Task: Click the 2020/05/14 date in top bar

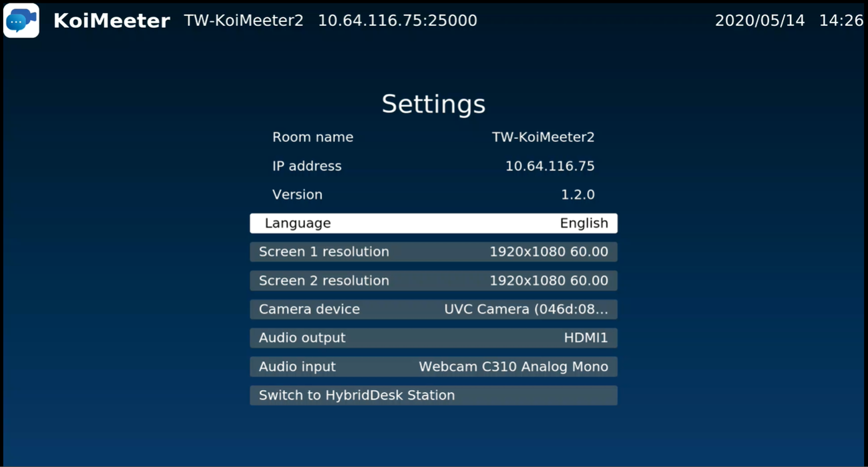Action: (760, 21)
